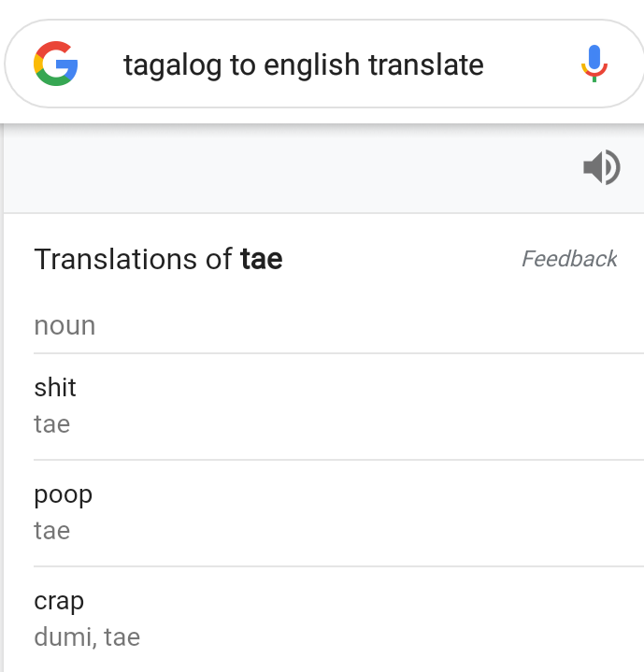
Task: Click the 'Translations of' heading text
Action: tap(134, 259)
